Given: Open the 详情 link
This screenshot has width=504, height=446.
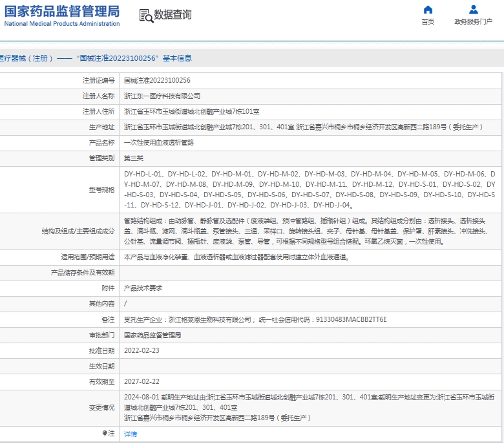Looking at the screenshot, I should coord(131,434).
